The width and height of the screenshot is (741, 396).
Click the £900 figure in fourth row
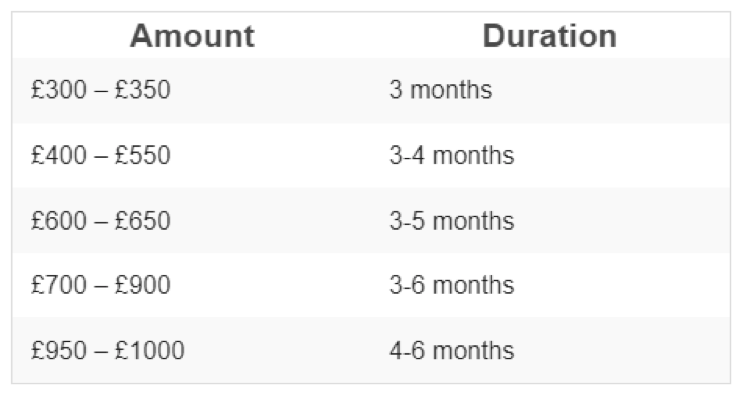click(142, 285)
